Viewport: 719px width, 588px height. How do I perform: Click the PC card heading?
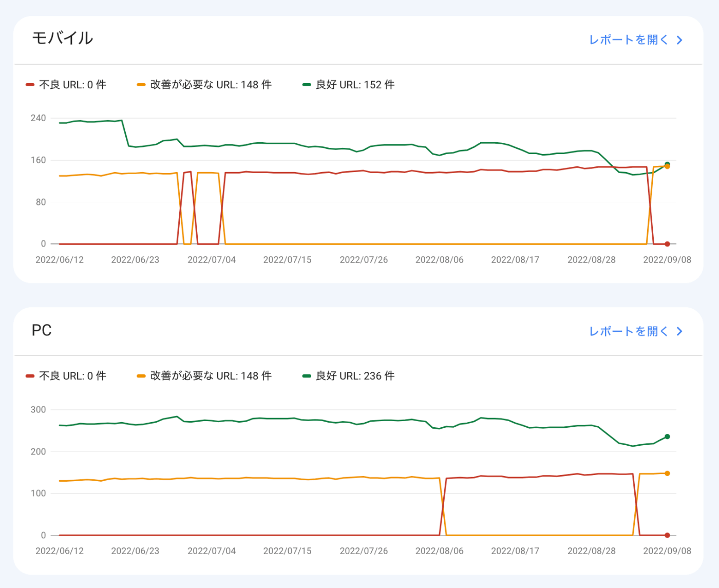point(42,330)
